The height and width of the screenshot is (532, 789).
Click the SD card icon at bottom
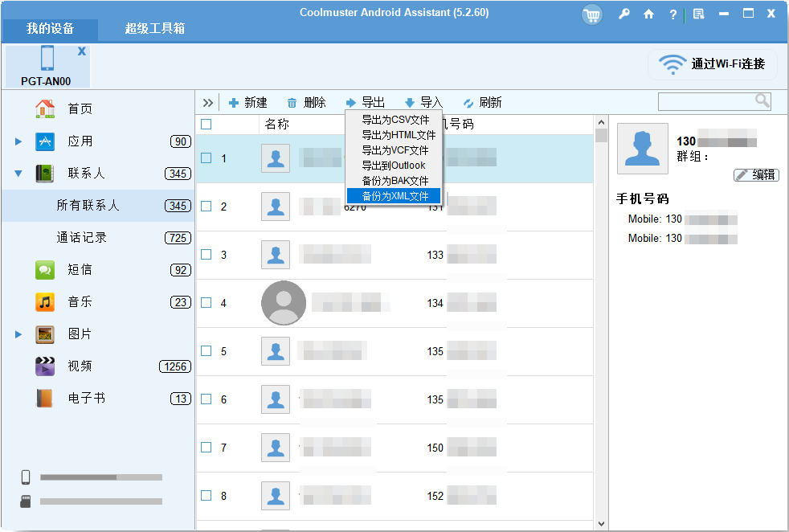pyautogui.click(x=26, y=501)
